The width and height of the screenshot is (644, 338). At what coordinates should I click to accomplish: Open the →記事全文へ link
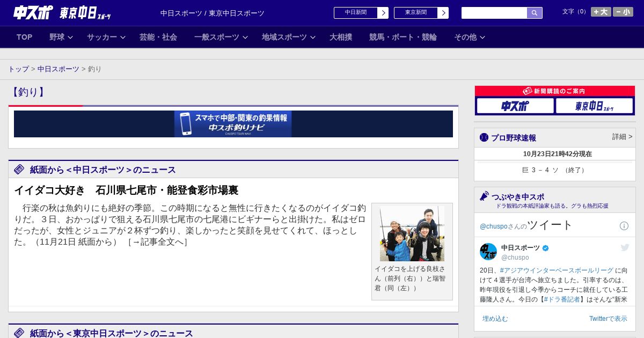[x=158, y=242]
